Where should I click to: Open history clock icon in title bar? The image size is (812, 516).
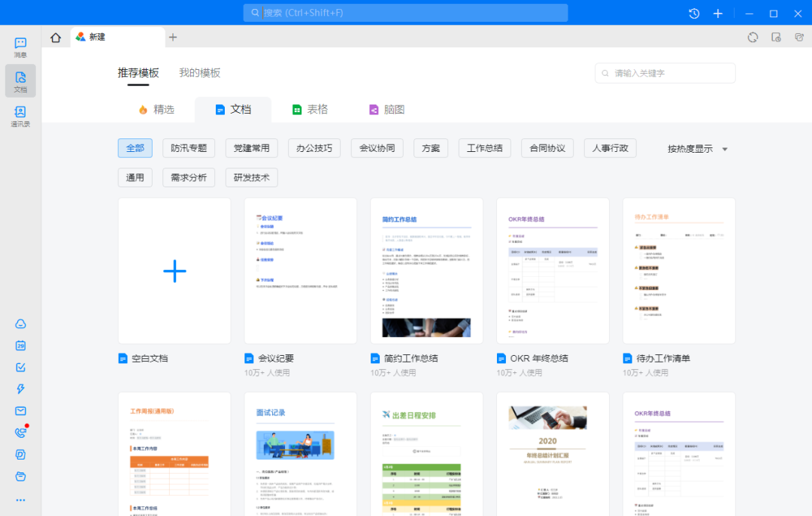point(694,14)
